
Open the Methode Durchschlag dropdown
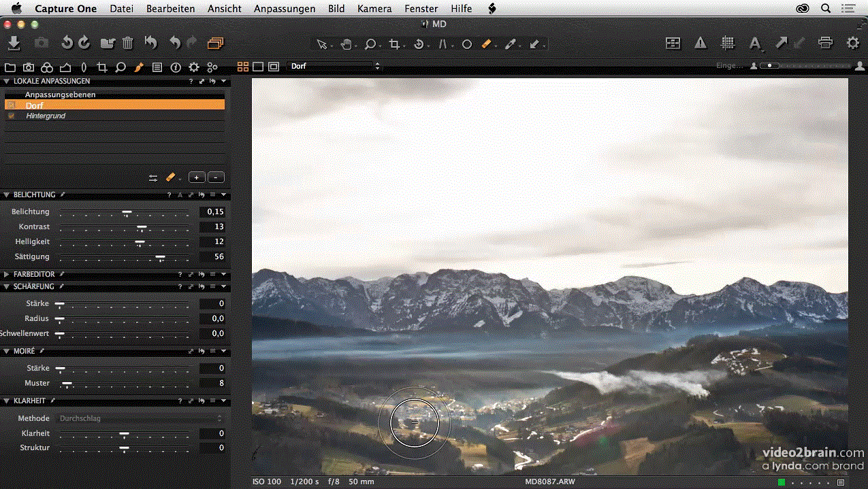[141, 418]
